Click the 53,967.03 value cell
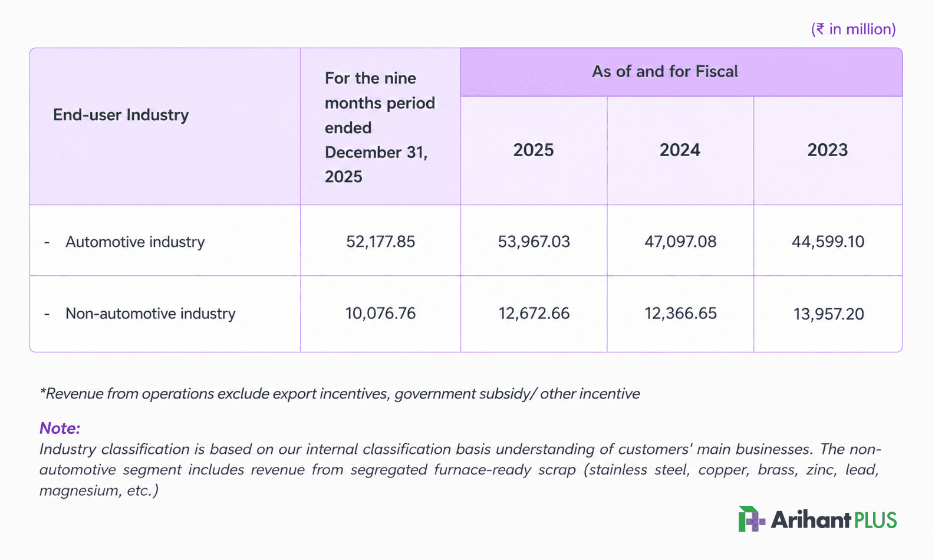 coord(534,241)
